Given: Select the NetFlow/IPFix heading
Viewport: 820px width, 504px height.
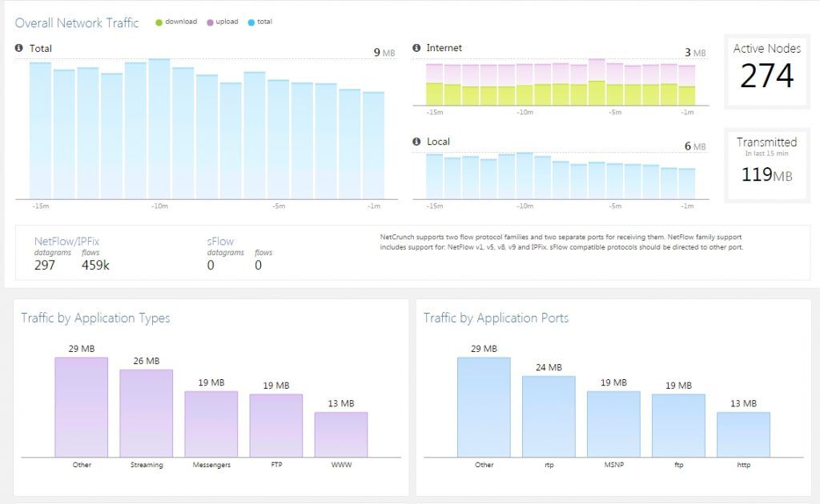Looking at the screenshot, I should click(66, 242).
